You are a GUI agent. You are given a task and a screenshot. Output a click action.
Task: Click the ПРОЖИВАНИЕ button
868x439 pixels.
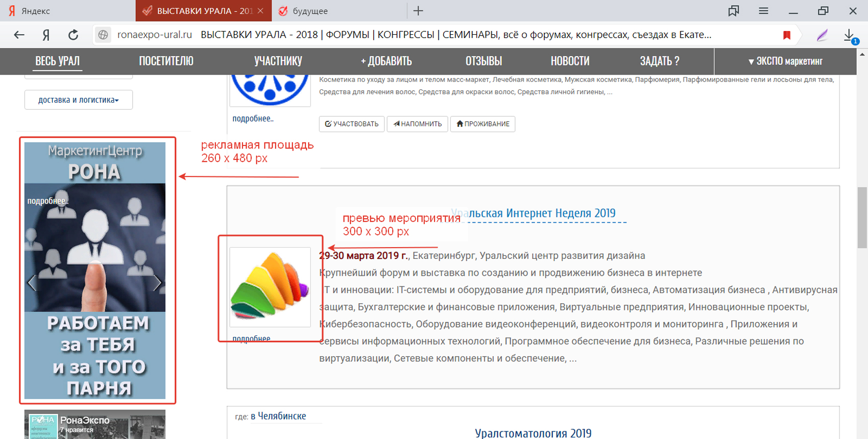pos(483,124)
